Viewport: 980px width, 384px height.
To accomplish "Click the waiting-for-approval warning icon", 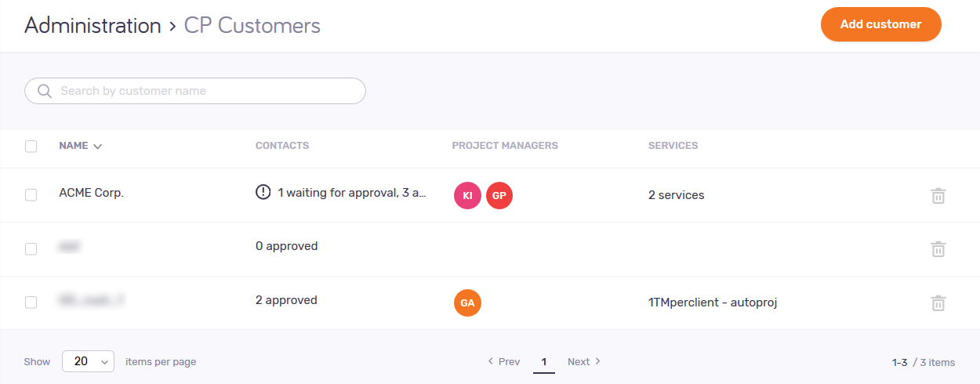I will coord(263,192).
